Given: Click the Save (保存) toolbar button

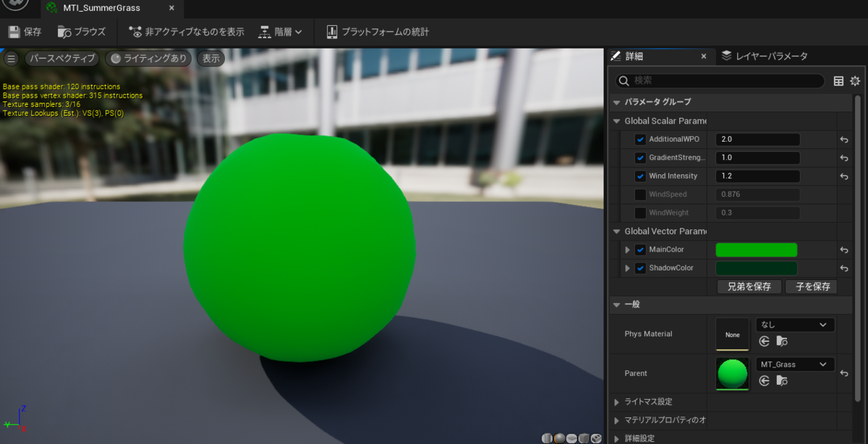Looking at the screenshot, I should (25, 32).
